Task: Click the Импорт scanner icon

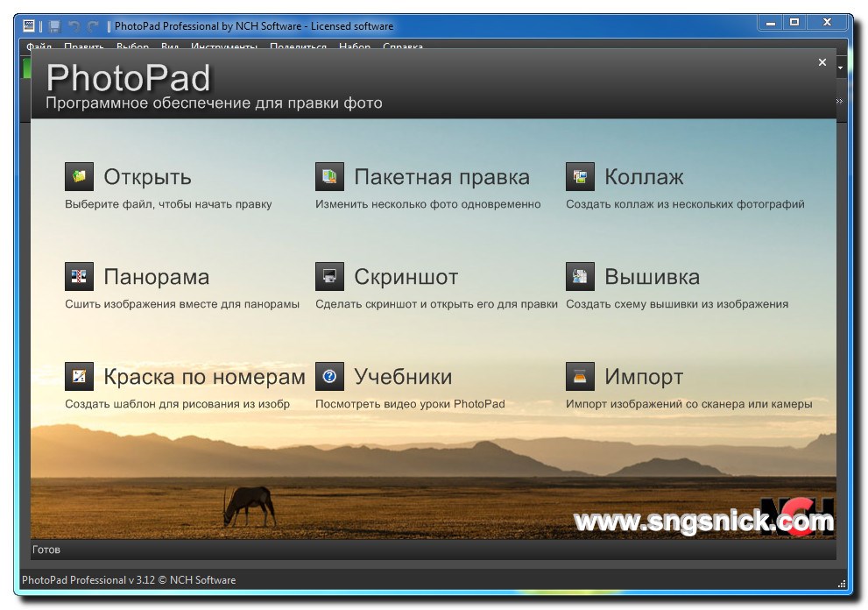Action: tap(580, 376)
